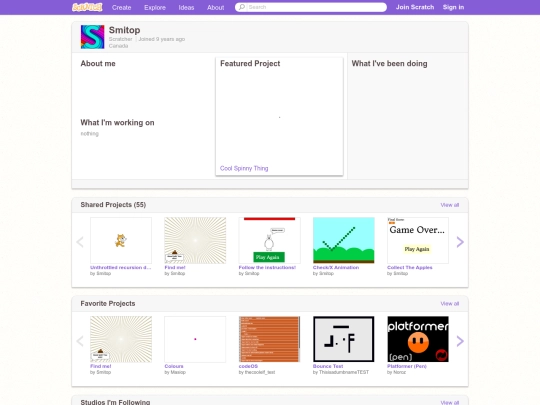Go back in Favorite Projects carousel
540x405 pixels.
pos(80,341)
